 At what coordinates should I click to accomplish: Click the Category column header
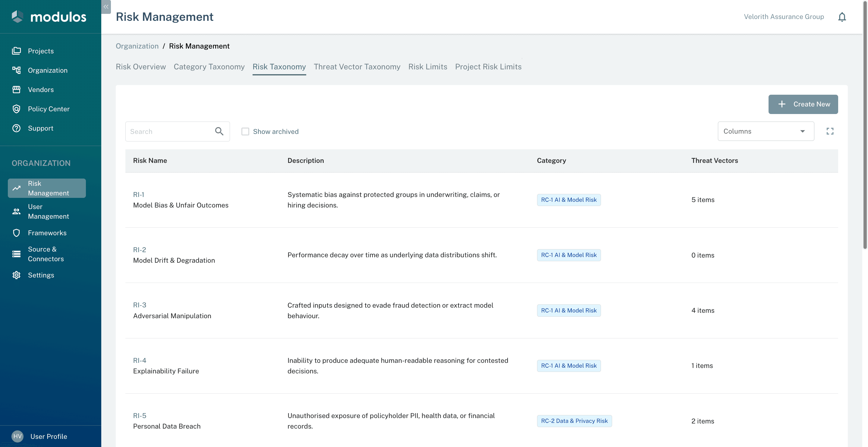(551, 160)
